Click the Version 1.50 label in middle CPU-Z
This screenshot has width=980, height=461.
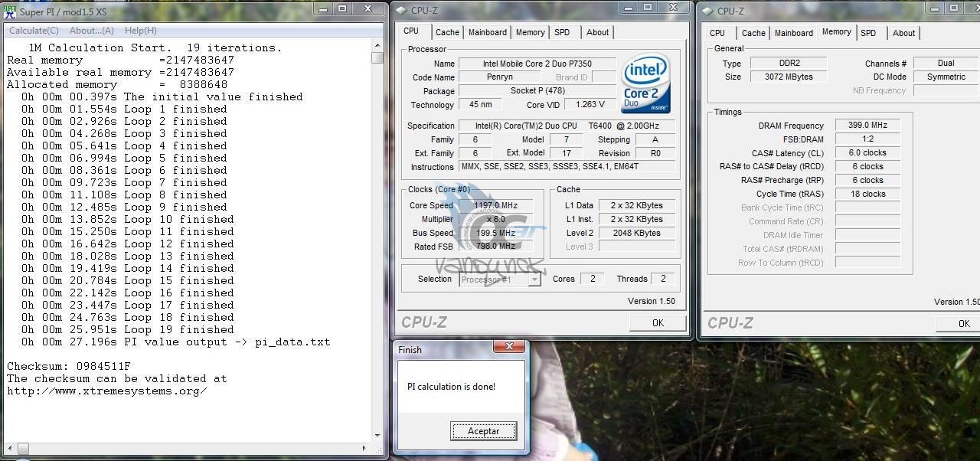pos(652,301)
